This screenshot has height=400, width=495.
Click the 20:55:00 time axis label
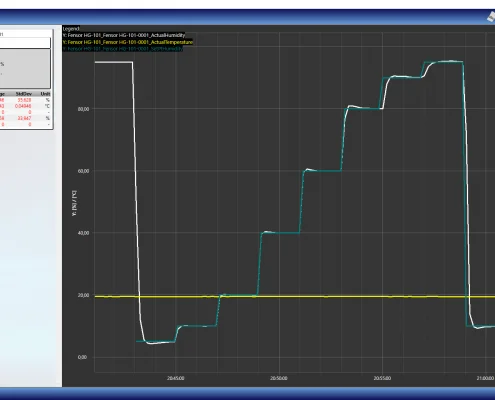tap(382, 378)
